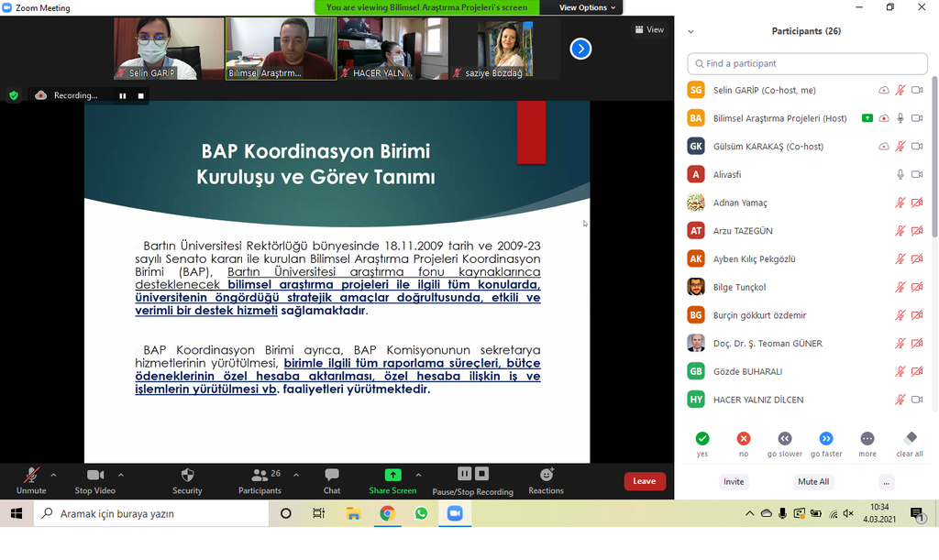Click the green yes checkmark reaction
Viewport: 939px width, 560px height.
click(x=702, y=439)
